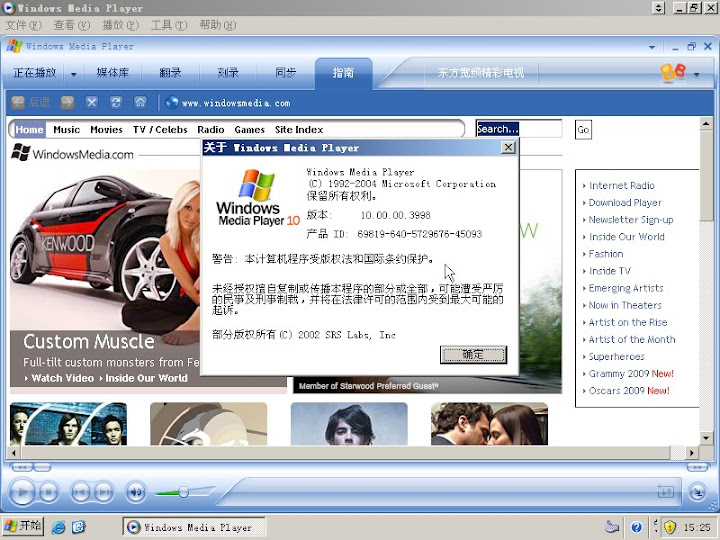Mute the player sound with speaker icon
Screen dimensions: 720x540
click(x=135, y=493)
